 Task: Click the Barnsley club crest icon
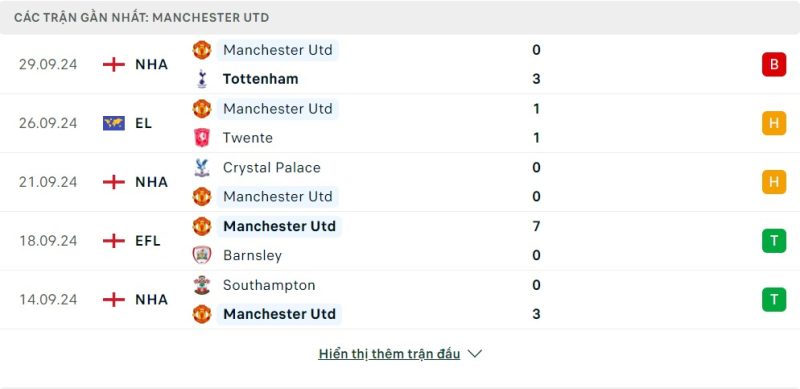point(202,255)
